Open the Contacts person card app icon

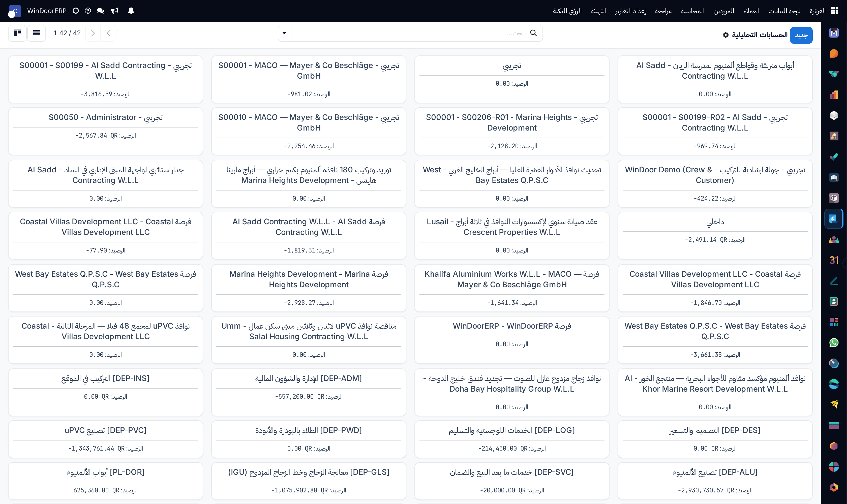coord(834,302)
